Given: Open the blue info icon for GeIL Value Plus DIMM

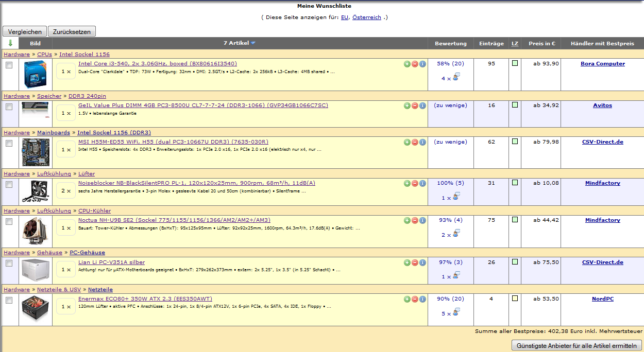Looking at the screenshot, I should click(422, 105).
